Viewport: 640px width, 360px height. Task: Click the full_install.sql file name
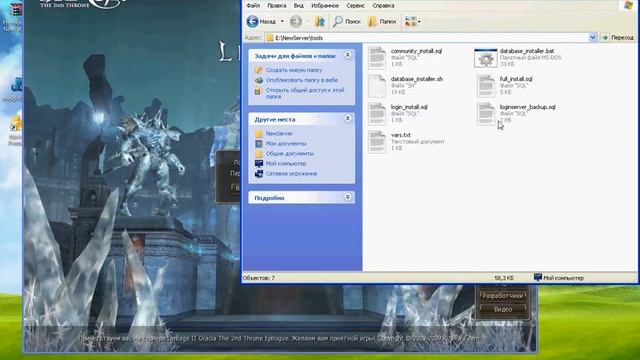pyautogui.click(x=516, y=79)
